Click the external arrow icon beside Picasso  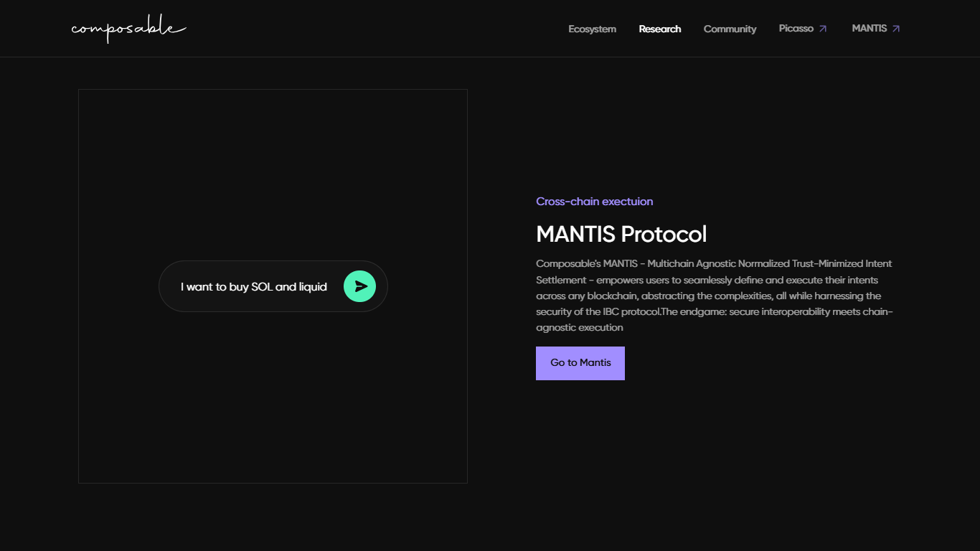[823, 29]
